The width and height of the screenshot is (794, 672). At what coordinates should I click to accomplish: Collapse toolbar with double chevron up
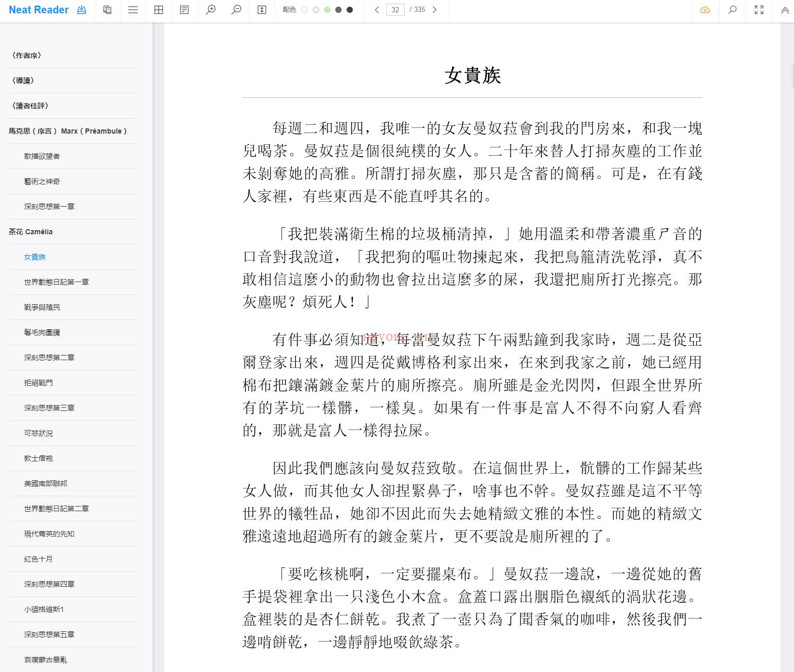(785, 10)
